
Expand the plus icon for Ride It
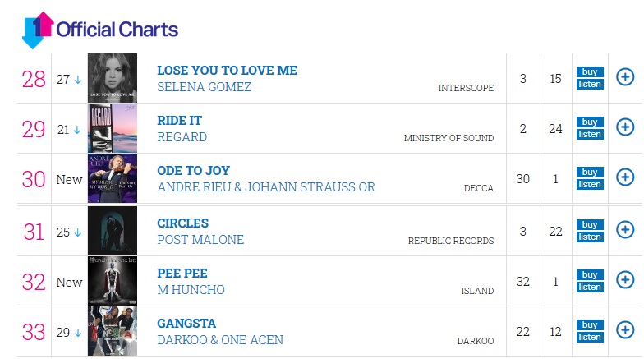click(624, 127)
